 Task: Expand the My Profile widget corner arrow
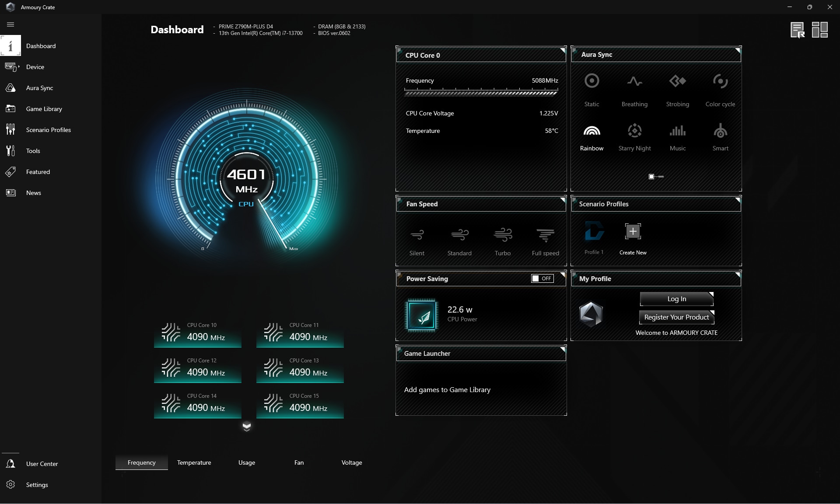tap(738, 275)
